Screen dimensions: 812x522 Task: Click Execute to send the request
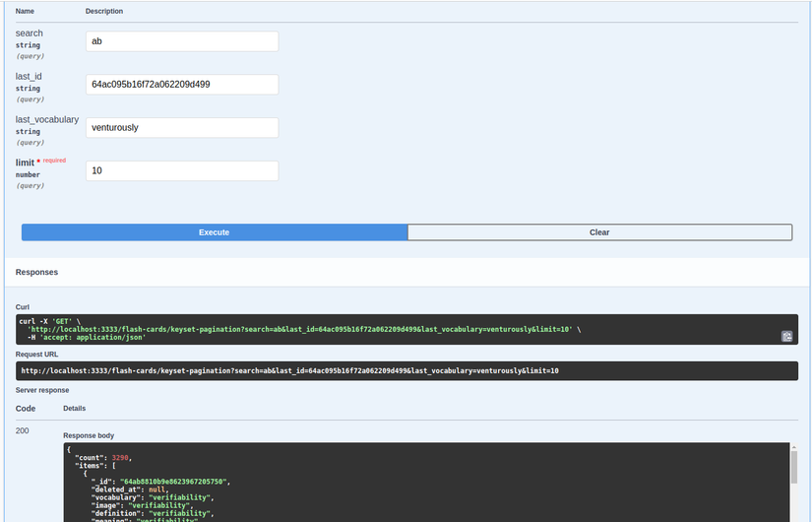[215, 232]
